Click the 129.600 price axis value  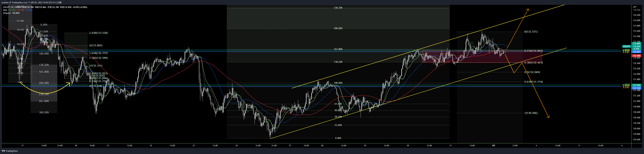pyautogui.click(x=636, y=139)
